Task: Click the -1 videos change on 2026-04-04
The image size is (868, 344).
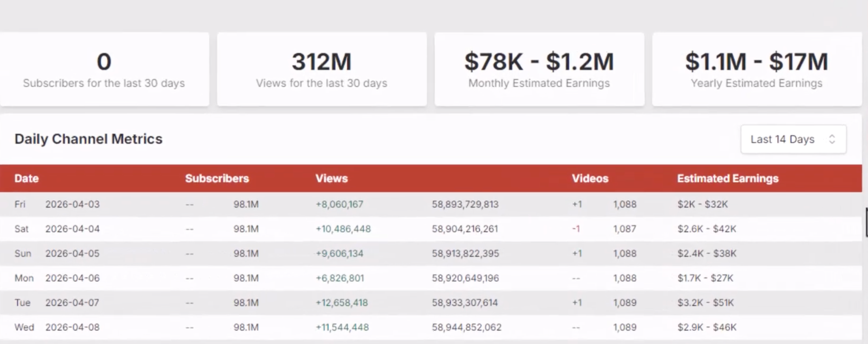Action: pos(576,229)
